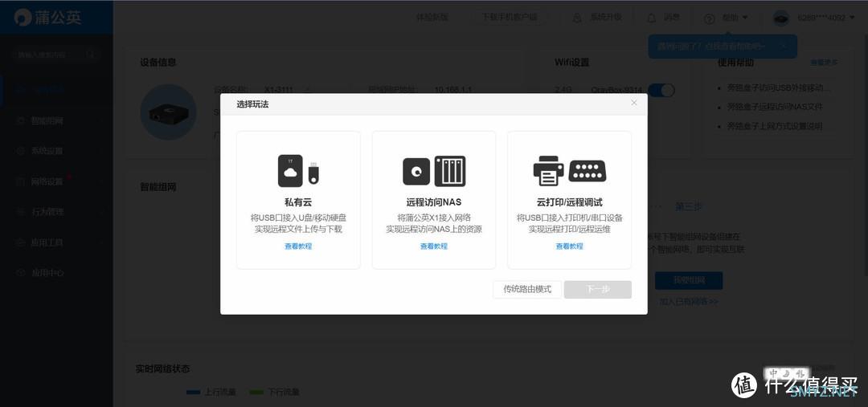
Task: Click the 下行流量 chart legend
Action: [275, 392]
